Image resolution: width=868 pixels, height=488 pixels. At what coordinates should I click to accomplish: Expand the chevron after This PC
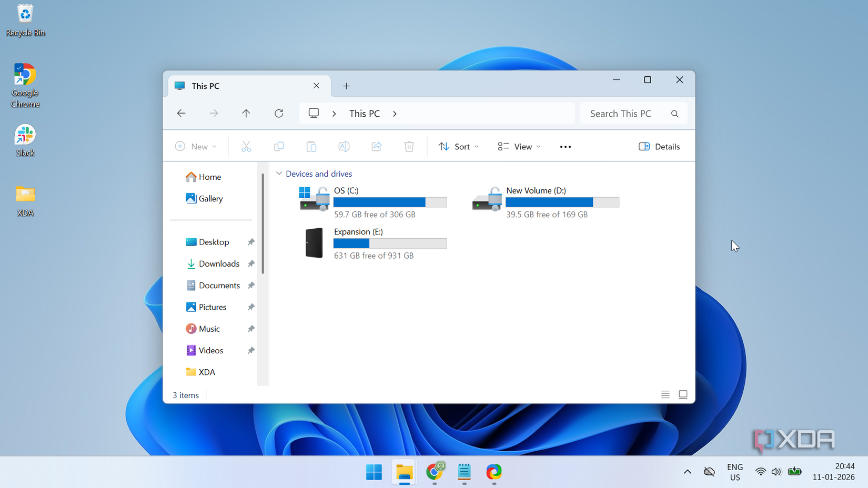[x=395, y=114]
